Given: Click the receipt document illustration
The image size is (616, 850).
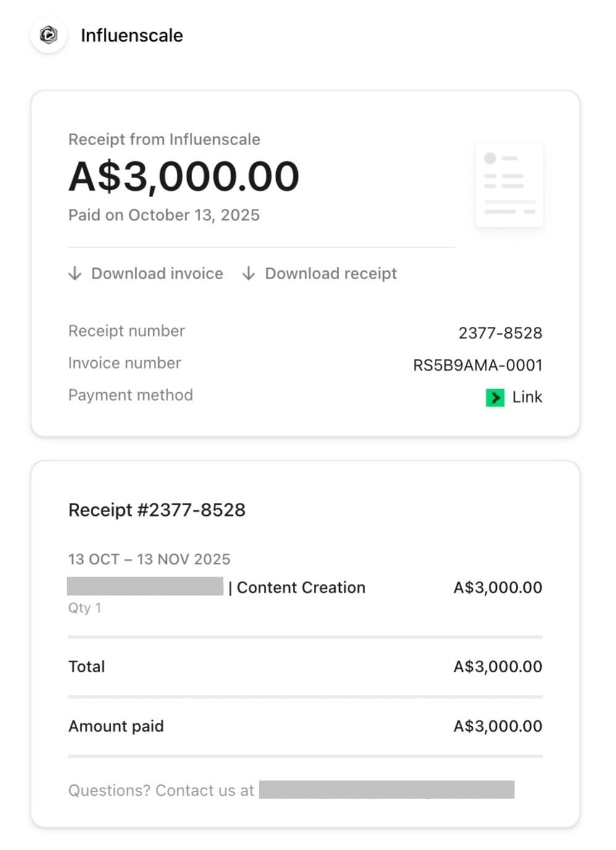Looking at the screenshot, I should (509, 185).
